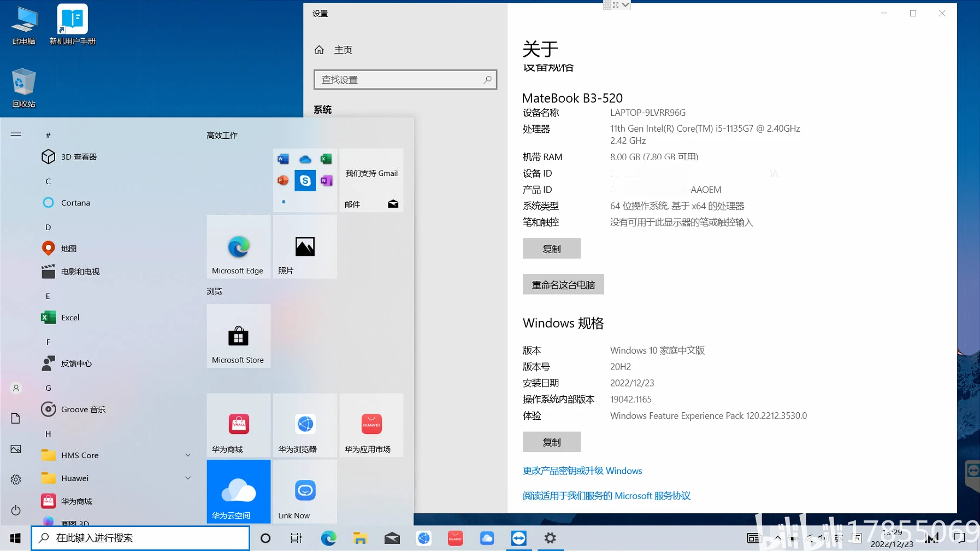Image resolution: width=980 pixels, height=551 pixels.
Task: Select 主页 in the Settings sidebar
Action: 344,49
